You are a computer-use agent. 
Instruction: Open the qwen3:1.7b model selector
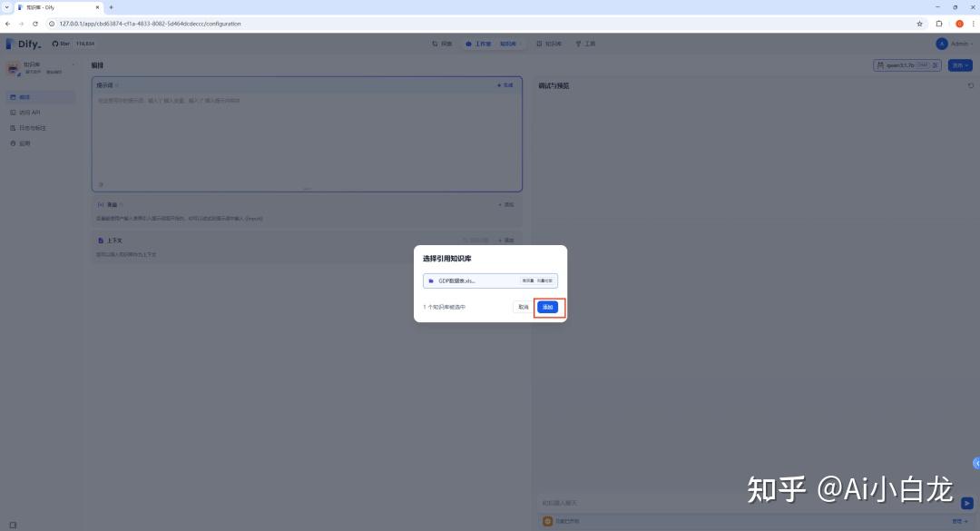[x=906, y=65]
